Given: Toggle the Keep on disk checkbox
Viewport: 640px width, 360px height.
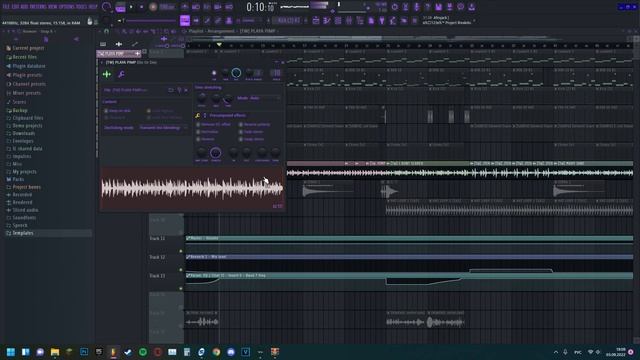Looking at the screenshot, I should 106,111.
